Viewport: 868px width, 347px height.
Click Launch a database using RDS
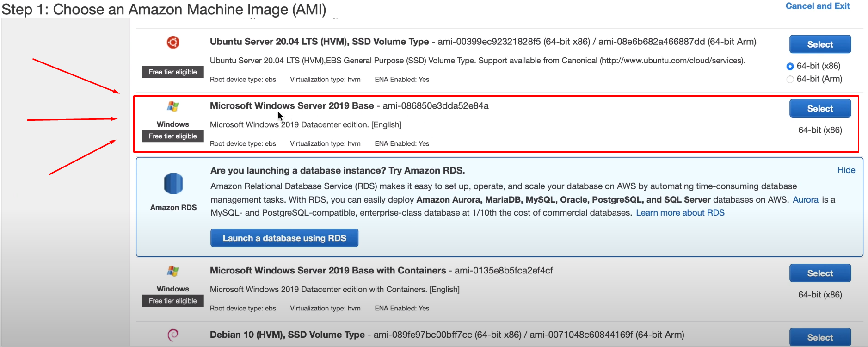284,238
